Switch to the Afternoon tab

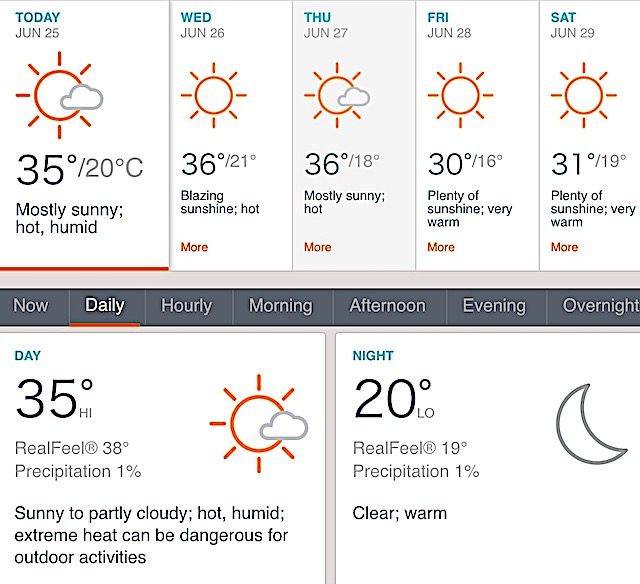(x=388, y=306)
